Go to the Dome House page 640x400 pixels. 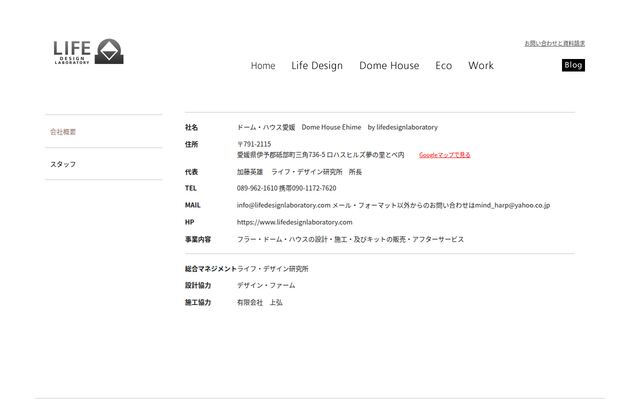tap(389, 66)
